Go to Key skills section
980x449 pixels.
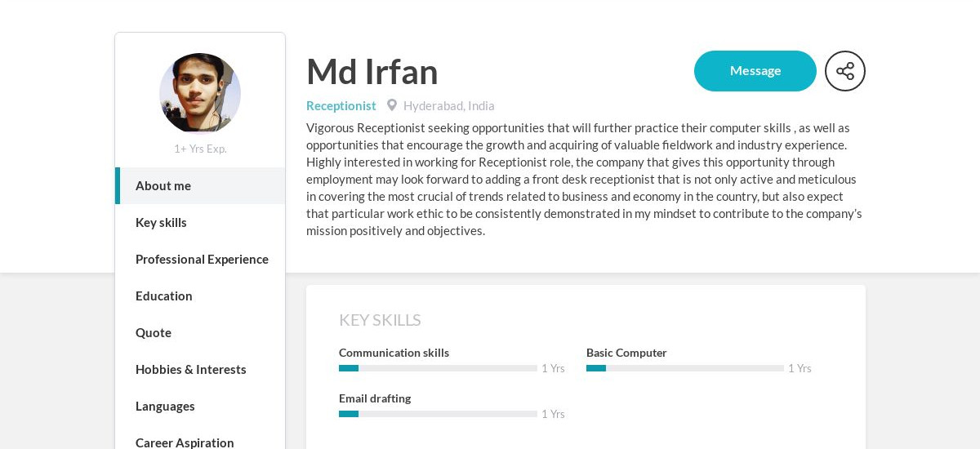[x=200, y=222]
